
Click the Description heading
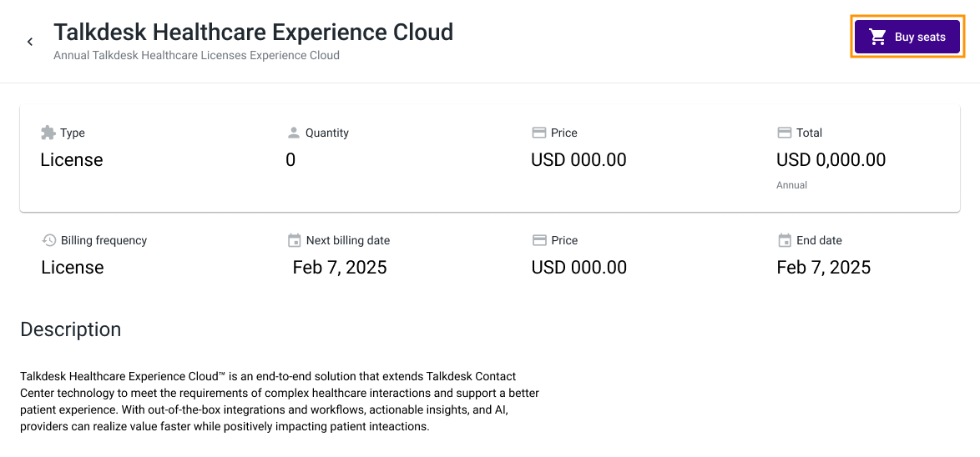[71, 329]
